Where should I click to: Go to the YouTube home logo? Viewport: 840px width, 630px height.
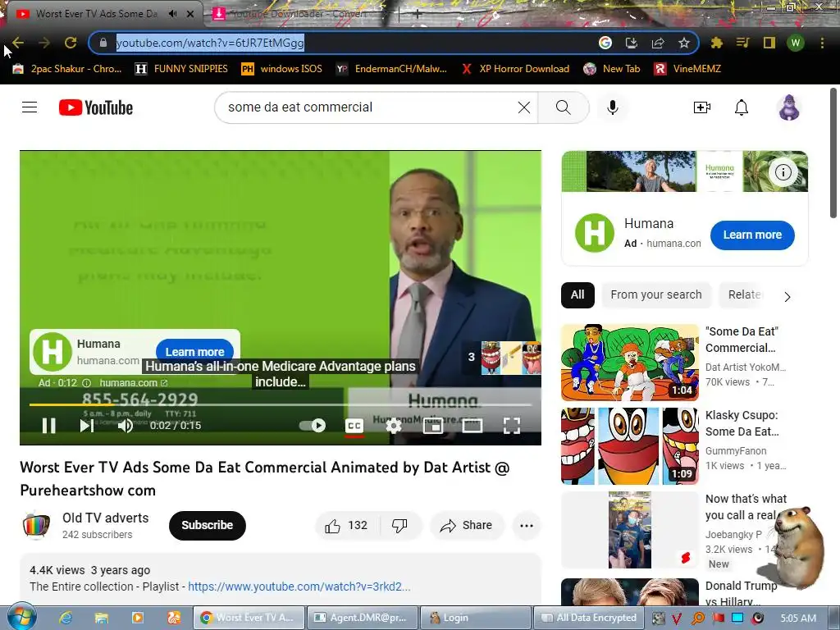click(x=96, y=107)
